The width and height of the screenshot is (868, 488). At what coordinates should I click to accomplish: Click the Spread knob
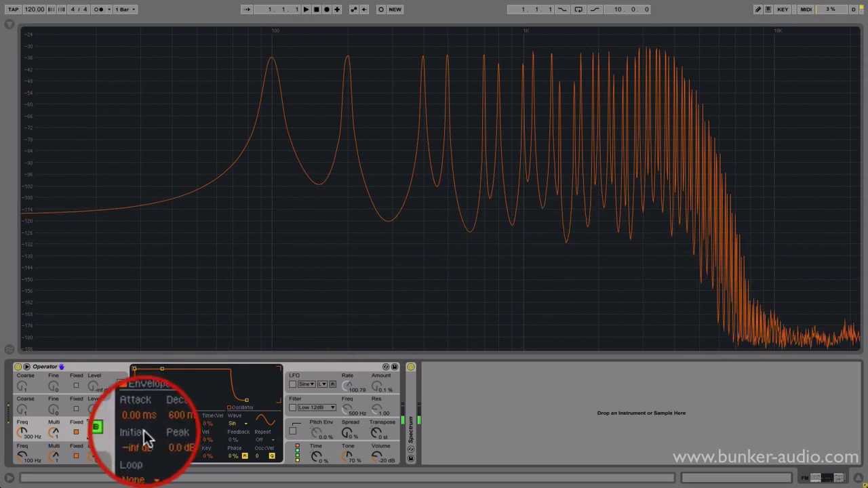coord(347,432)
